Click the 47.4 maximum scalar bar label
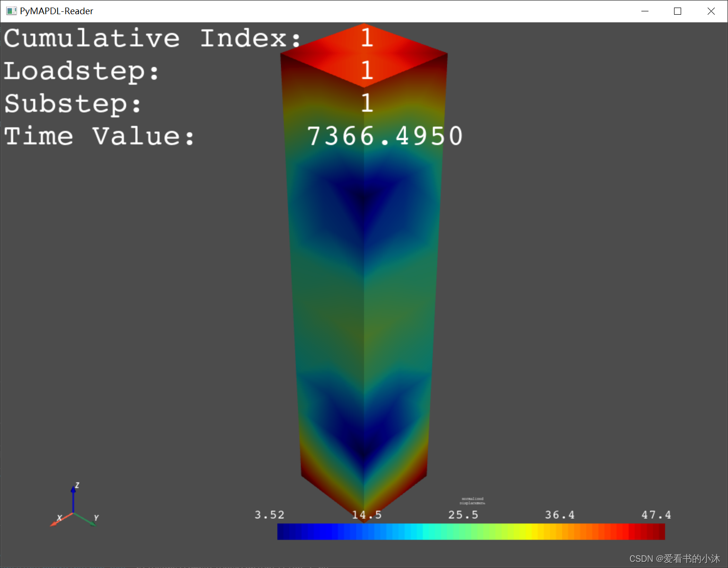The width and height of the screenshot is (728, 568). pos(656,515)
